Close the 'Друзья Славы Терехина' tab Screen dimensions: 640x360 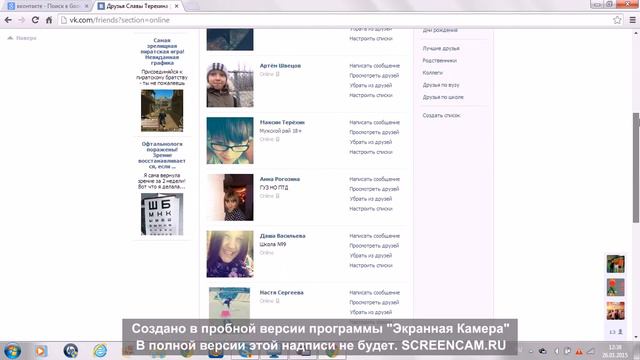click(x=176, y=6)
